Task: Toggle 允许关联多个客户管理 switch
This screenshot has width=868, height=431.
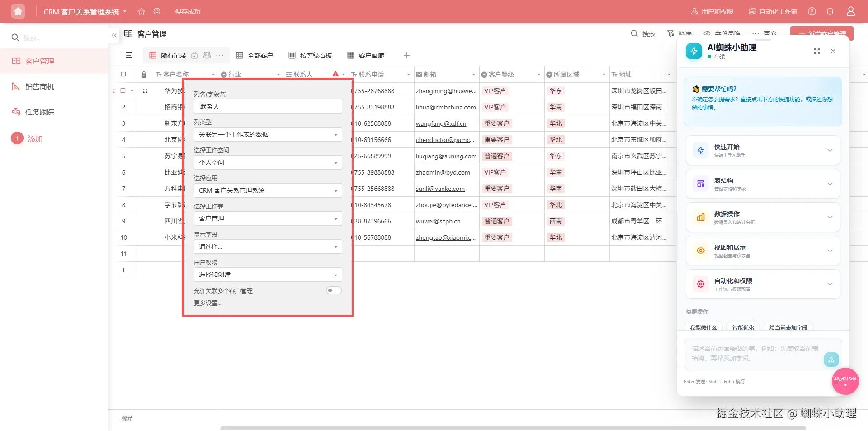Action: (334, 290)
